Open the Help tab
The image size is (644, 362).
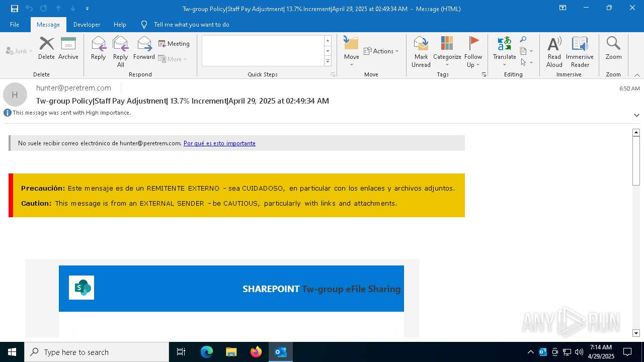click(x=120, y=24)
